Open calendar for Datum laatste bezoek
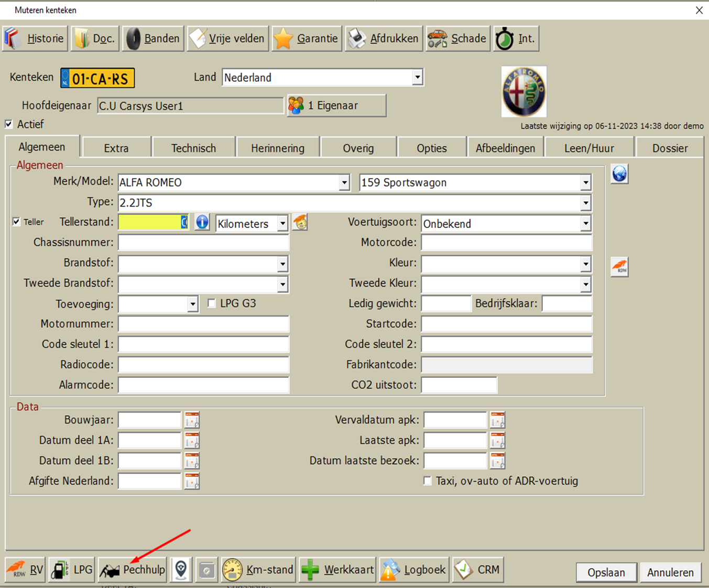Screen dimensions: 709x588 (497, 461)
